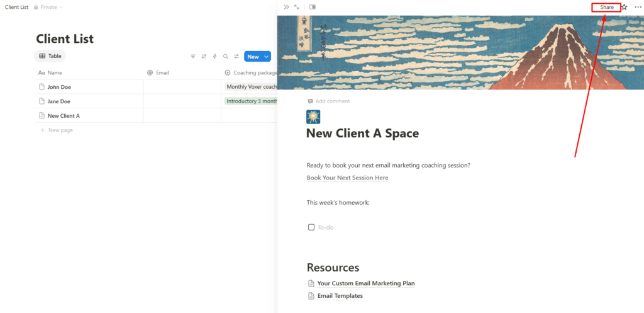Image resolution: width=644 pixels, height=313 pixels.
Task: Click page icon next to New Client A
Action: point(41,116)
